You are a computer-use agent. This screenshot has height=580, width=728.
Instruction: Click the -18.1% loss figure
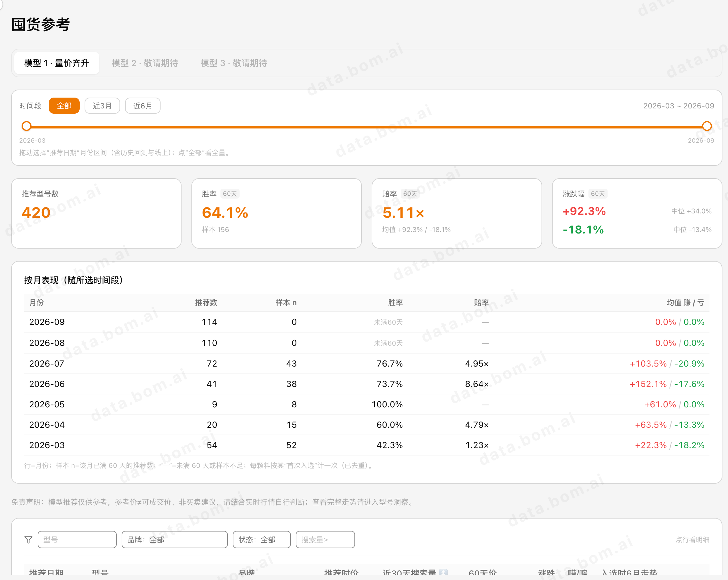click(x=583, y=230)
